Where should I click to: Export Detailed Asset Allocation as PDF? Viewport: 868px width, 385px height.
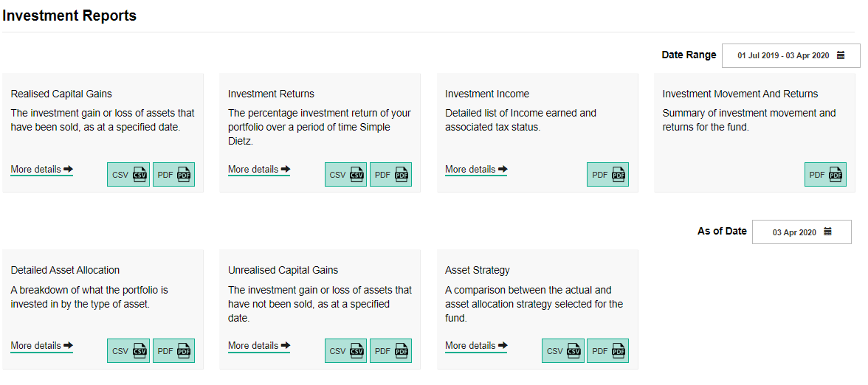(x=174, y=351)
